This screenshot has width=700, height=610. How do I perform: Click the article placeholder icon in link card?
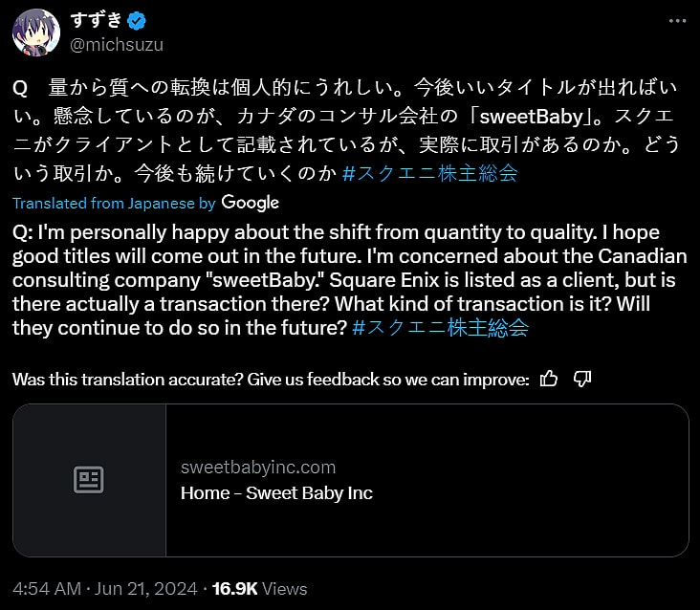[x=89, y=480]
